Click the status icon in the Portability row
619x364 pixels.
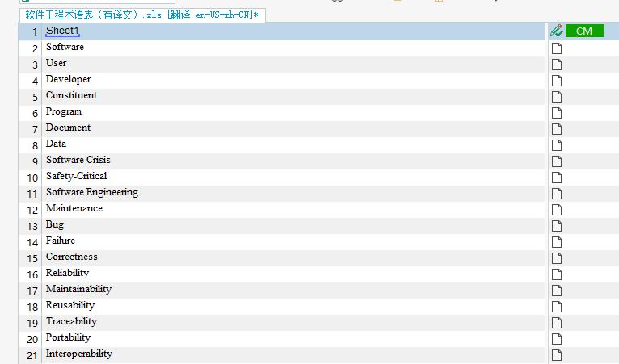[556, 339]
